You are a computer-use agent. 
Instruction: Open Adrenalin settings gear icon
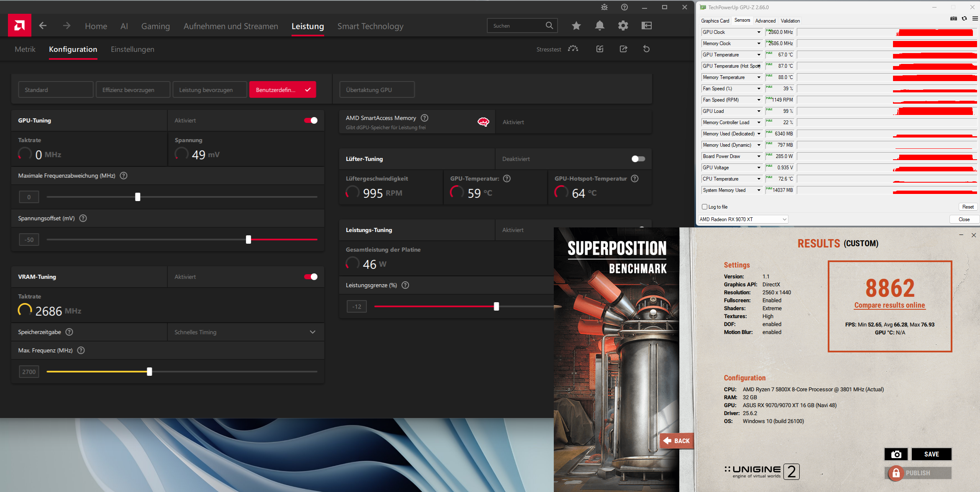[623, 25]
